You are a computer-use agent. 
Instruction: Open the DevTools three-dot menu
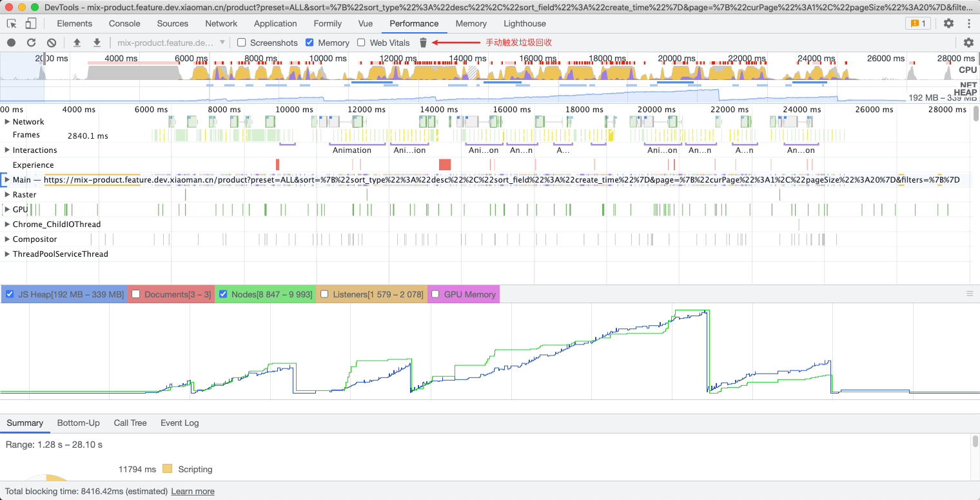point(969,23)
